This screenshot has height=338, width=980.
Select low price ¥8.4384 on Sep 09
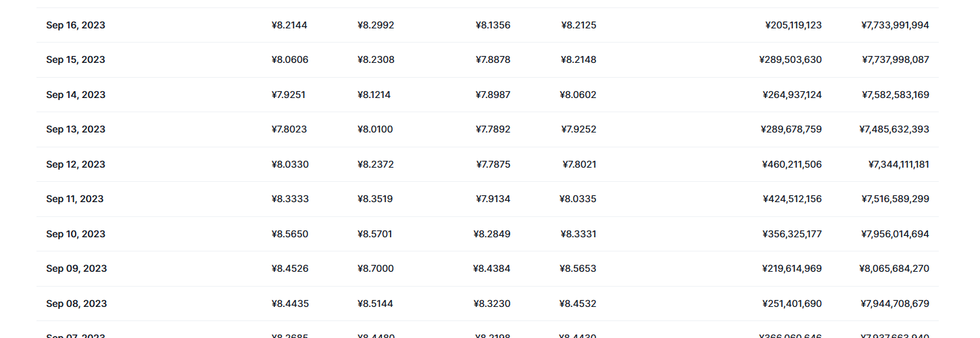point(492,268)
